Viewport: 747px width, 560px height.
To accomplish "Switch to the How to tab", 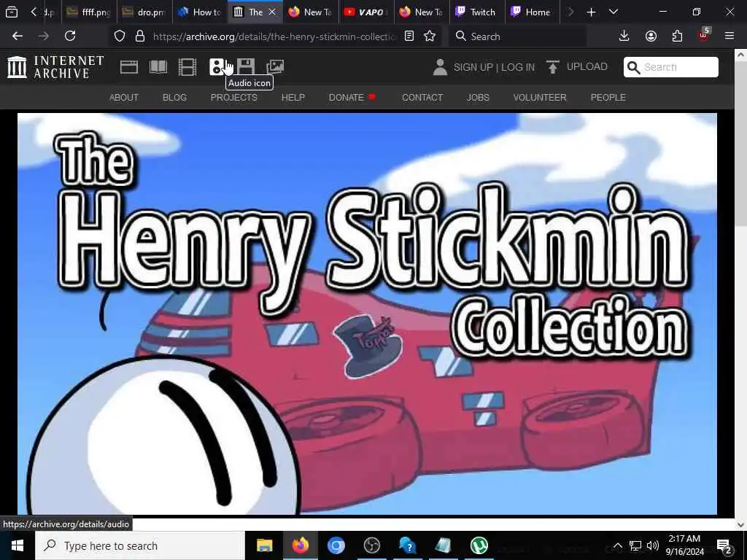I will point(200,12).
